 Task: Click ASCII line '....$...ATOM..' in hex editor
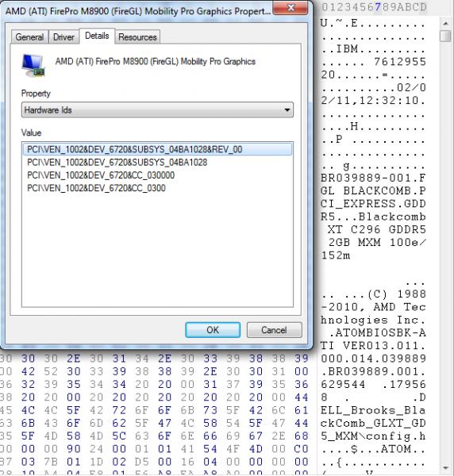pos(373,449)
